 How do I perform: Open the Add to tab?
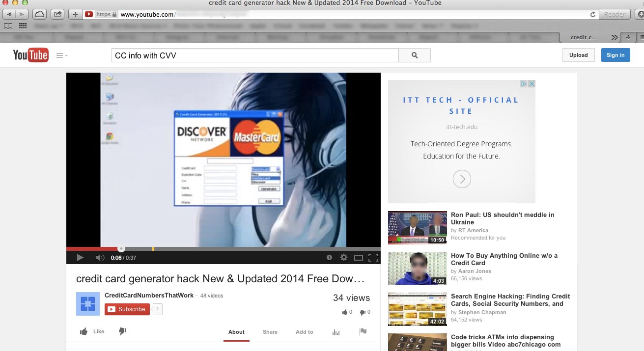coord(304,332)
